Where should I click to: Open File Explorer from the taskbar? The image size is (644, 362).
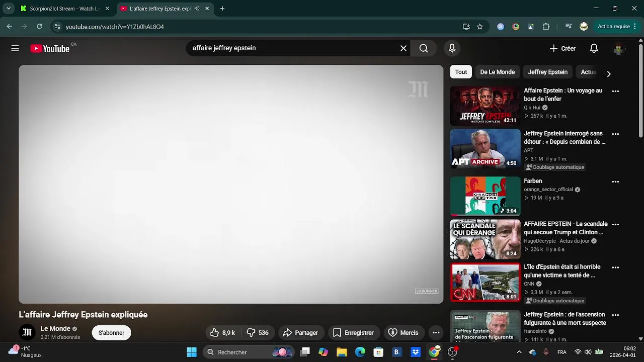click(x=342, y=352)
